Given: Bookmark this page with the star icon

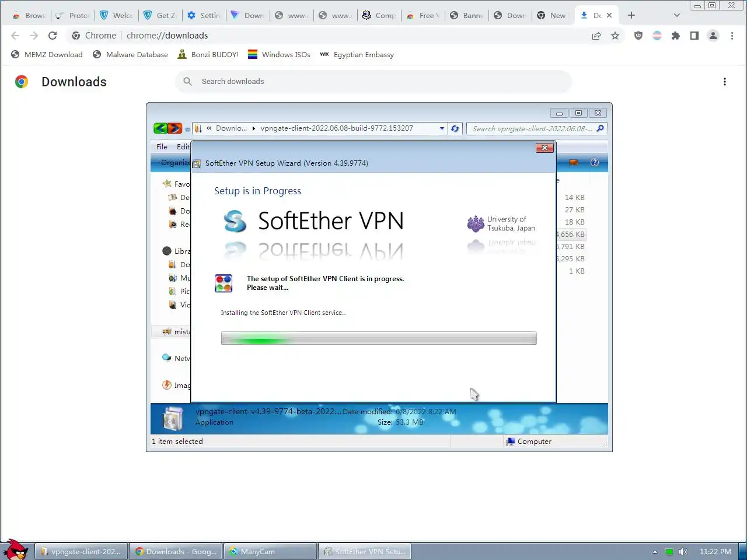Looking at the screenshot, I should click(x=615, y=36).
